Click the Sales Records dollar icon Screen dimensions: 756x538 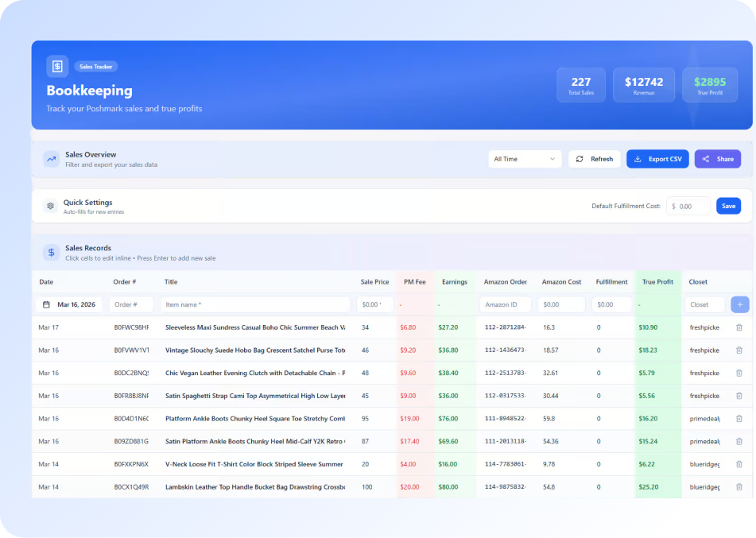pyautogui.click(x=51, y=252)
